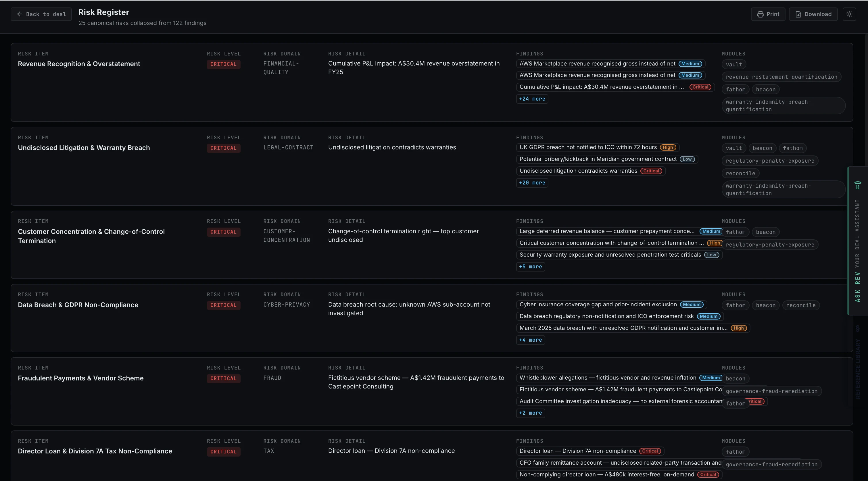Open March 2025 data breach finding
This screenshot has width=868, height=481.
(633, 328)
